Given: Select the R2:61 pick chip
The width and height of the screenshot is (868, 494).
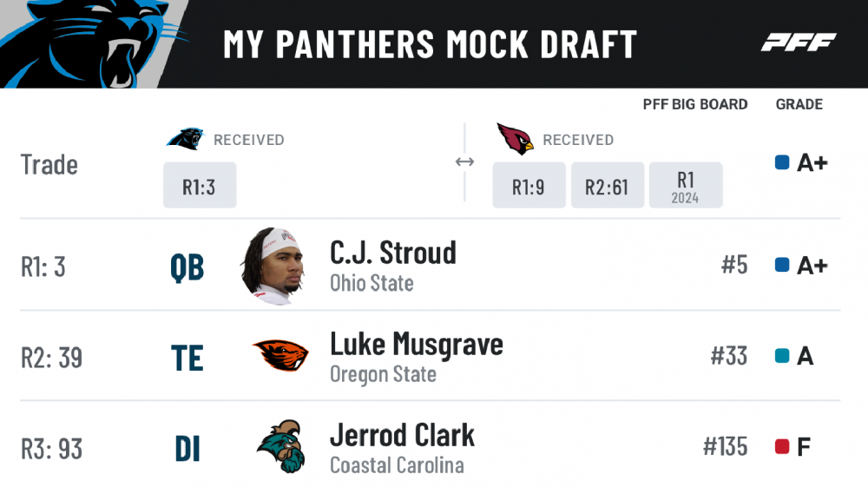Looking at the screenshot, I should click(x=607, y=186).
